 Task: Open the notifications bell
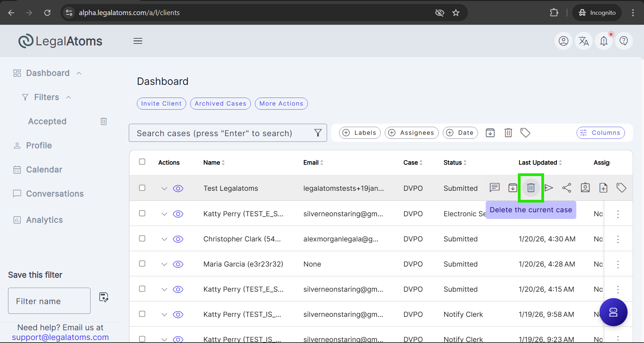603,41
